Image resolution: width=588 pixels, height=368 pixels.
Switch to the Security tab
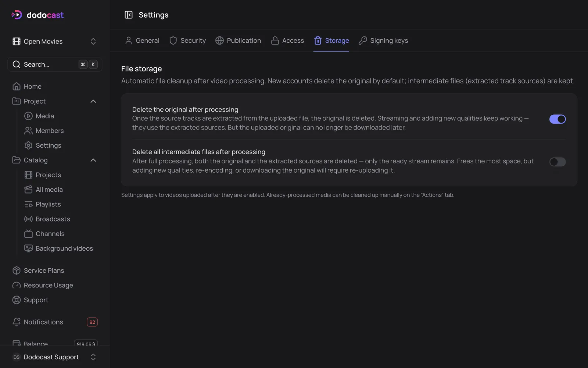pyautogui.click(x=187, y=40)
